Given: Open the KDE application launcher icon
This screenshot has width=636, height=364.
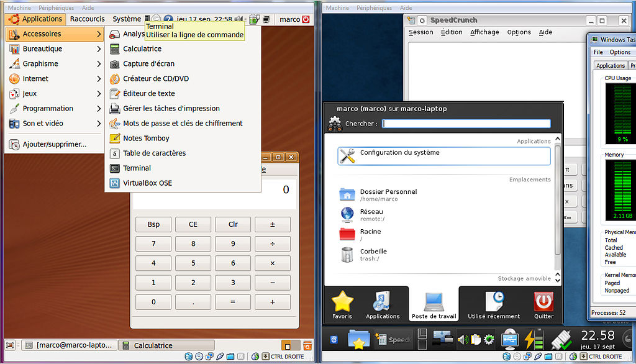Looking at the screenshot, I should tap(334, 339).
